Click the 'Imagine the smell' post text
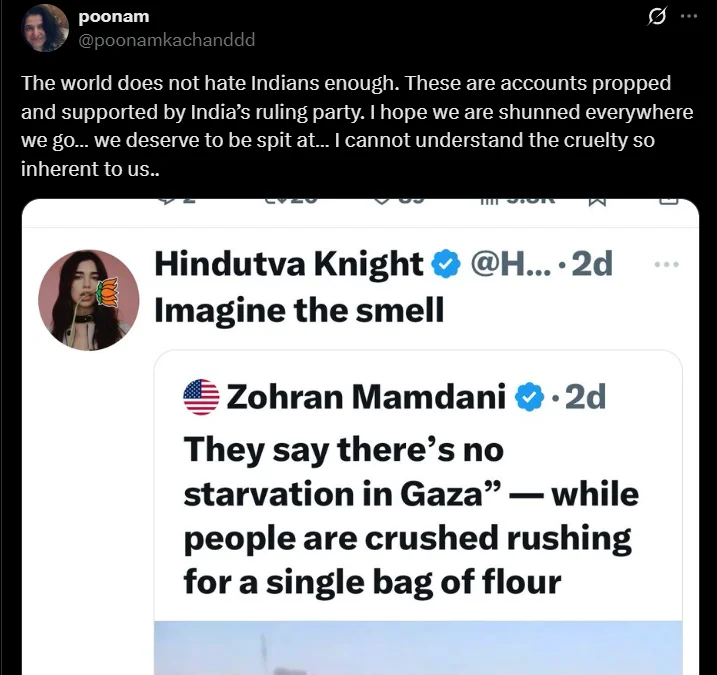Viewport: 717px width, 675px height. pyautogui.click(x=299, y=310)
